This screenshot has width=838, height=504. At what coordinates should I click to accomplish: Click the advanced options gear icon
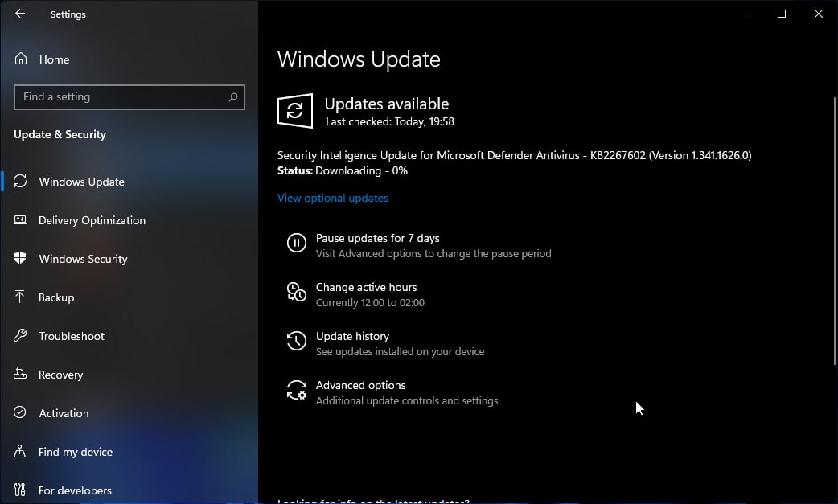point(297,391)
